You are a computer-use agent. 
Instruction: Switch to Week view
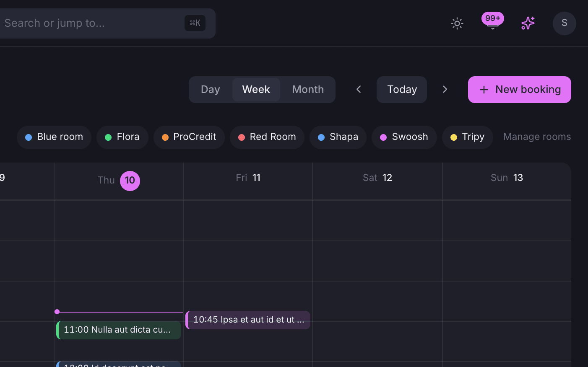coord(256,90)
